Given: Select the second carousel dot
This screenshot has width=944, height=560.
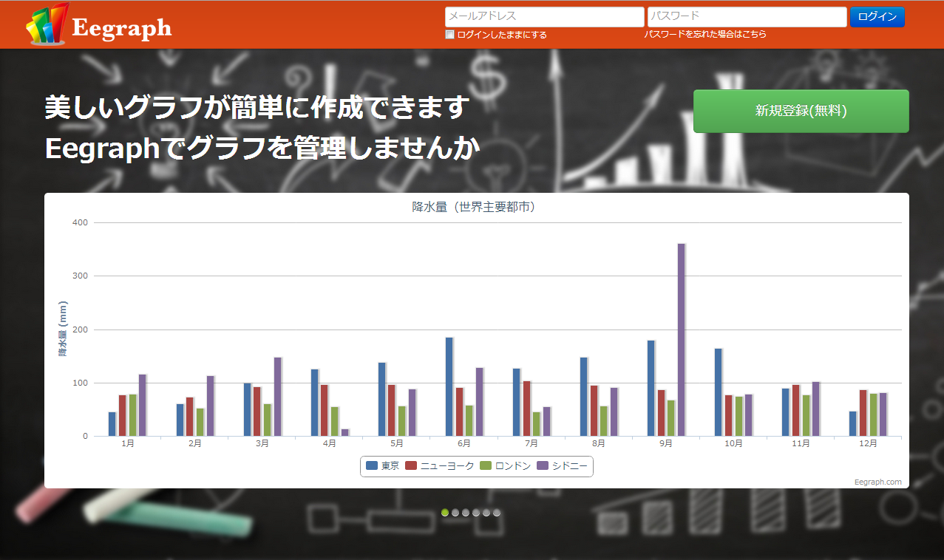Looking at the screenshot, I should [455, 512].
